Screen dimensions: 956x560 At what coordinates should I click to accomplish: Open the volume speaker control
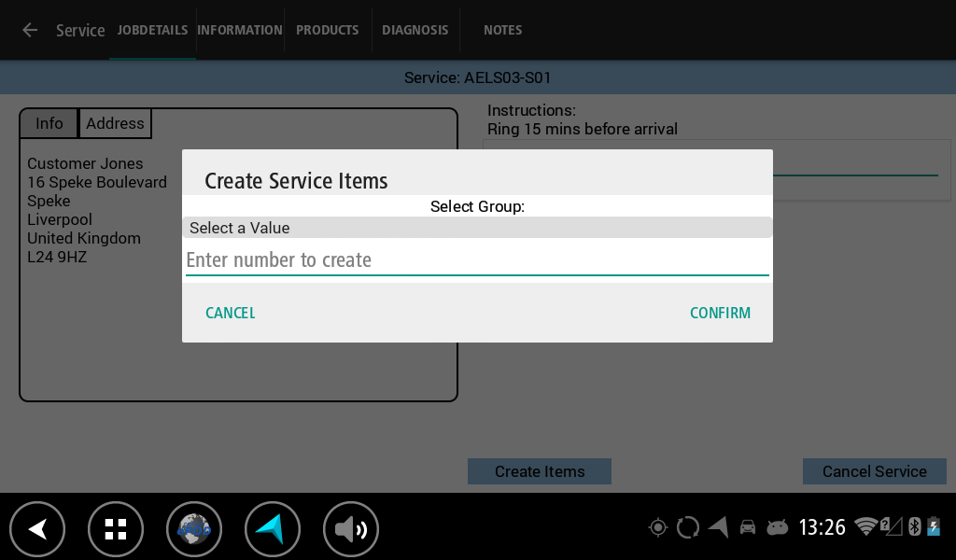tap(351, 529)
